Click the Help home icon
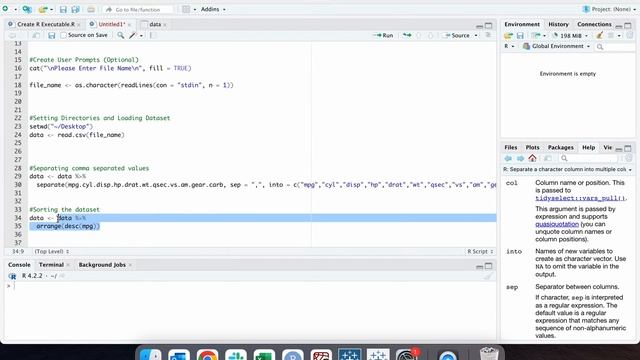 (532, 158)
